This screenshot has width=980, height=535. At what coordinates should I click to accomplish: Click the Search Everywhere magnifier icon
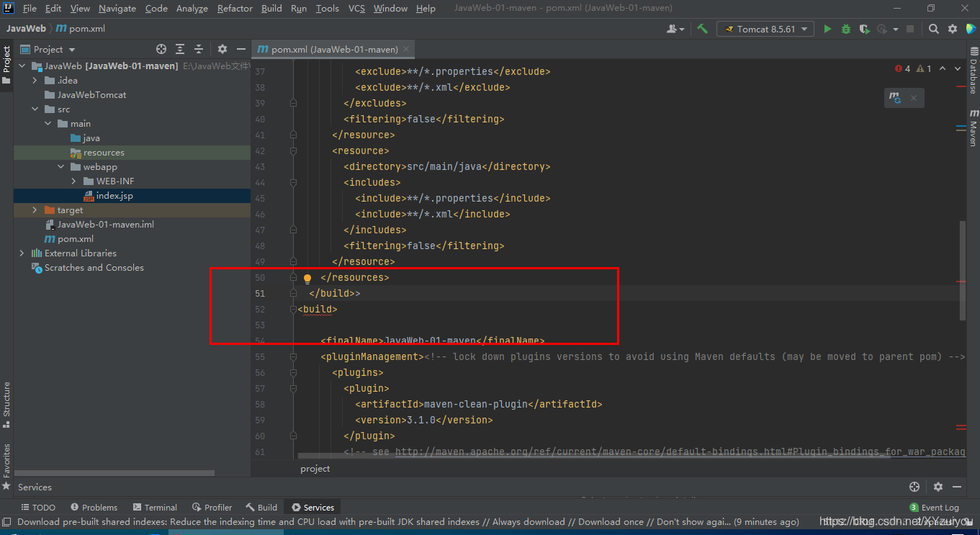934,29
